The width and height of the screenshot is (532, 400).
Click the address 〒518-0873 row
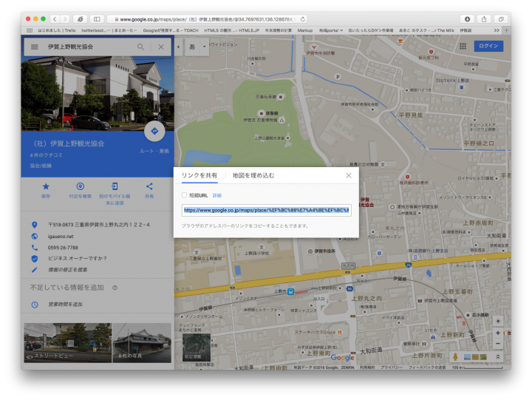pos(98,225)
